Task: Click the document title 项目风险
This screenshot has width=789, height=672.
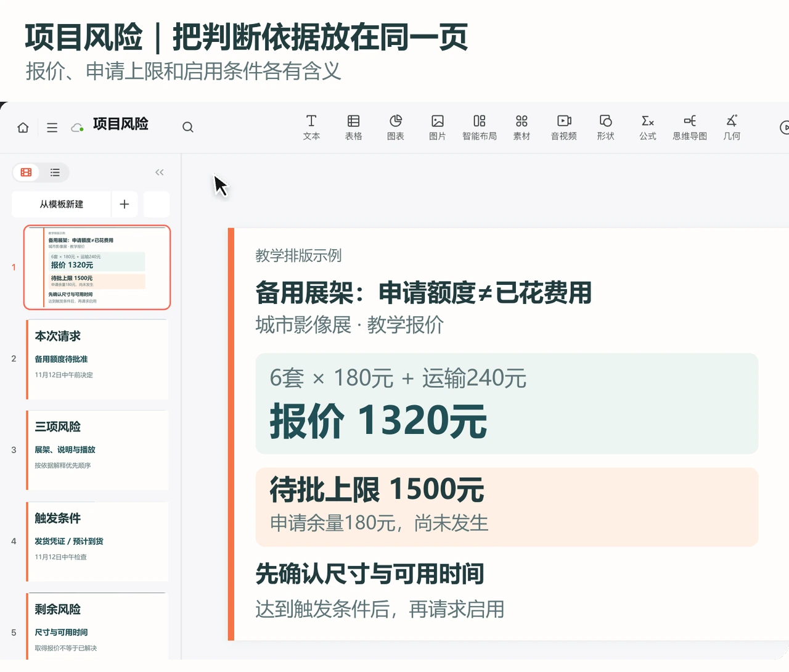Action: click(121, 124)
